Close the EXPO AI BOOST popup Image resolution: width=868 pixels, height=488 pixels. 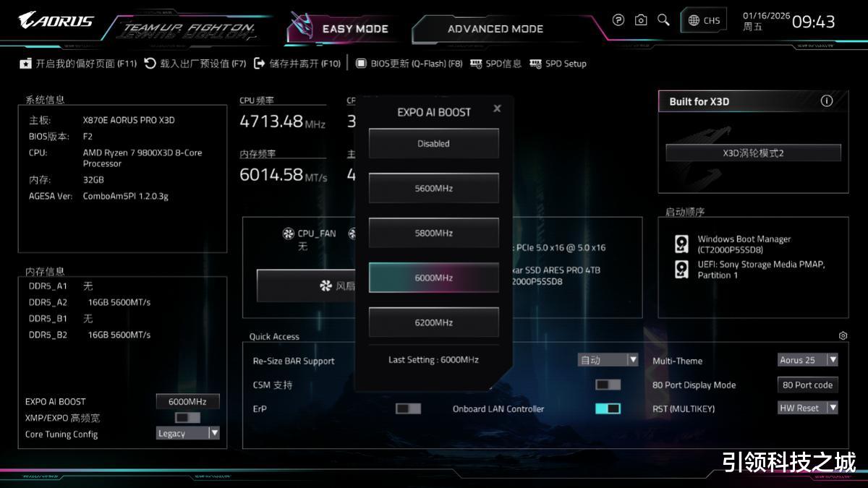tap(497, 108)
